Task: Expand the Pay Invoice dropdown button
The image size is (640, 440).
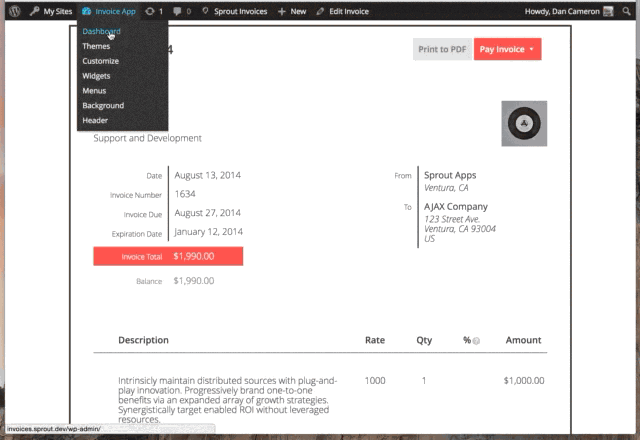Action: coord(507,49)
